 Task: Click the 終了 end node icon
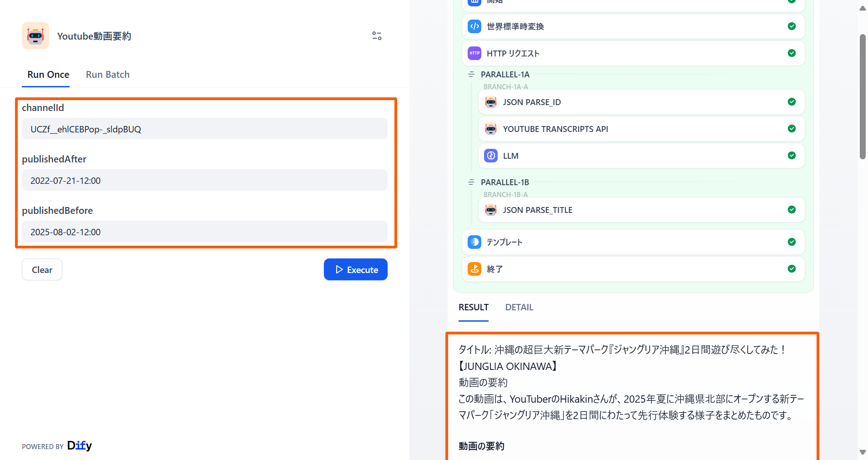click(474, 269)
